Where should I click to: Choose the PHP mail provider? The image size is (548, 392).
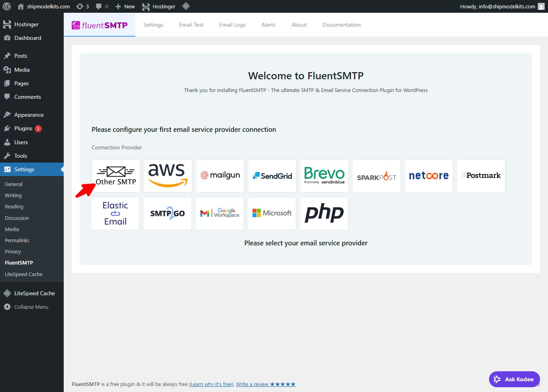coord(324,213)
